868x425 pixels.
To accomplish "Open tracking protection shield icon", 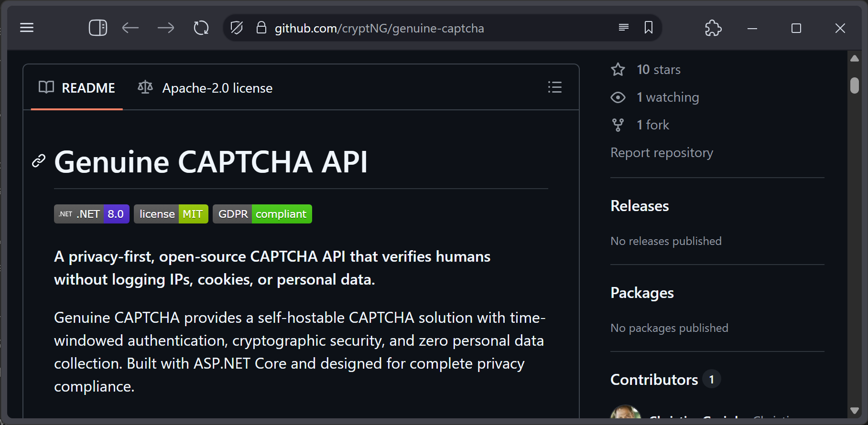I will (x=237, y=28).
